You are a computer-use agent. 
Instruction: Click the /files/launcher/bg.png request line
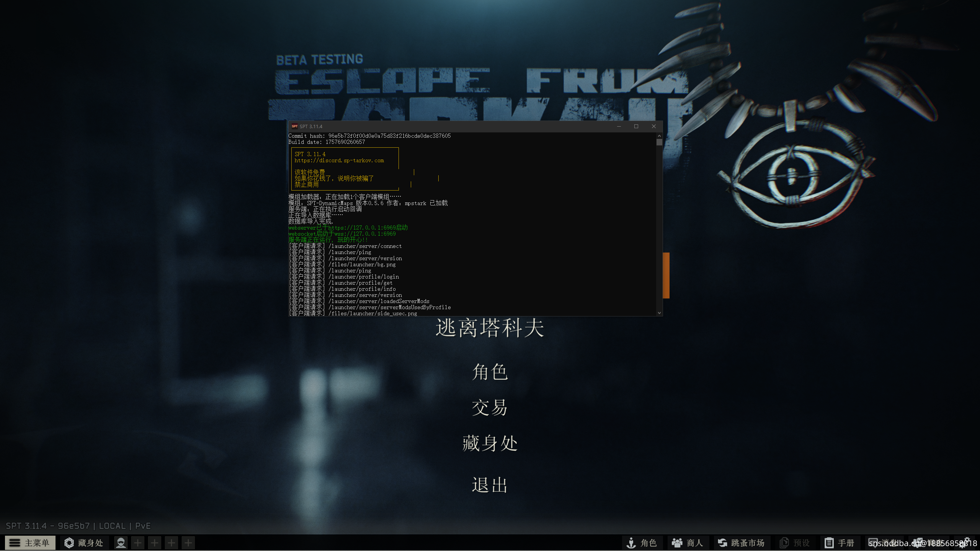point(342,264)
